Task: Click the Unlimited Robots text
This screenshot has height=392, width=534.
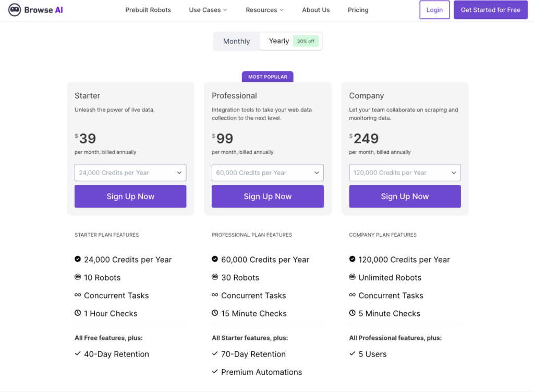Action: 390,277
